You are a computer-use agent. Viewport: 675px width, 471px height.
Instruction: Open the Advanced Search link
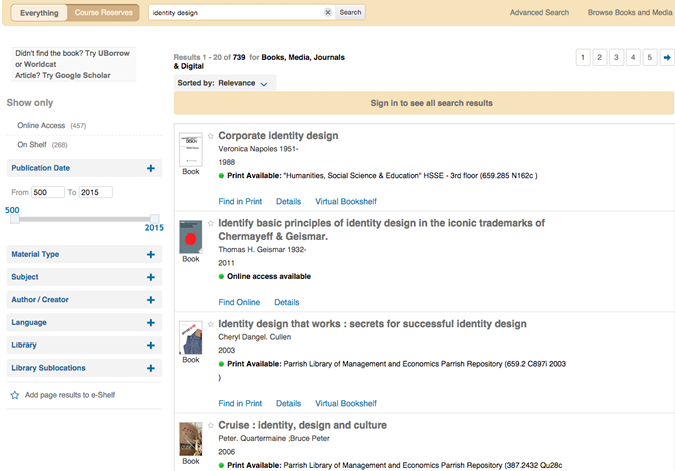point(539,13)
